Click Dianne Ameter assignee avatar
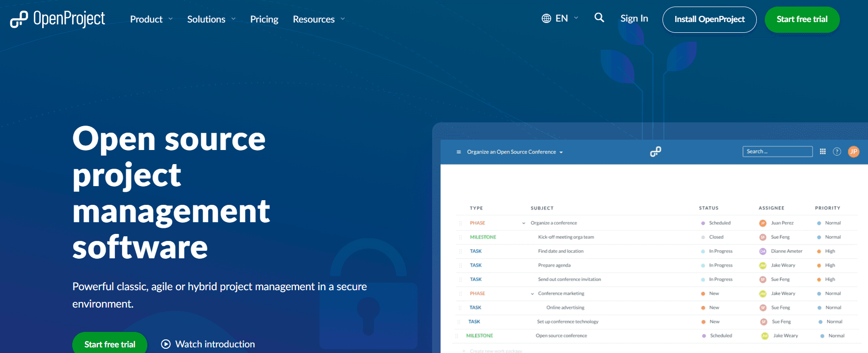 click(x=763, y=251)
